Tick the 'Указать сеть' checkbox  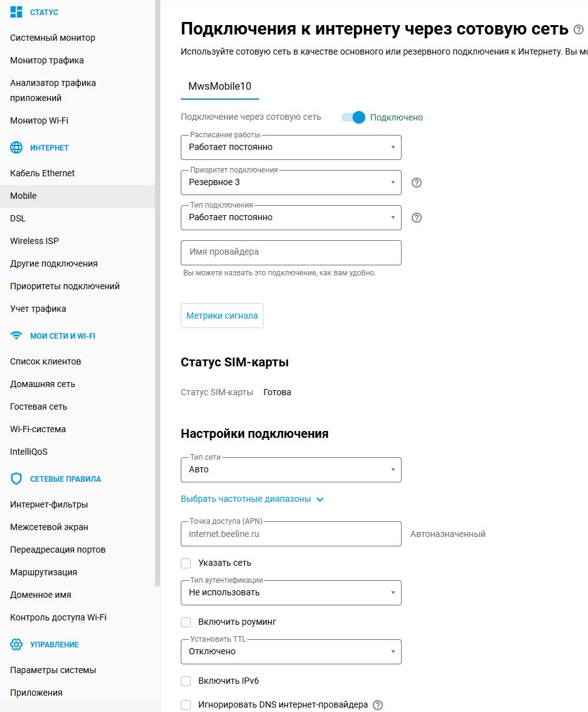pos(186,563)
